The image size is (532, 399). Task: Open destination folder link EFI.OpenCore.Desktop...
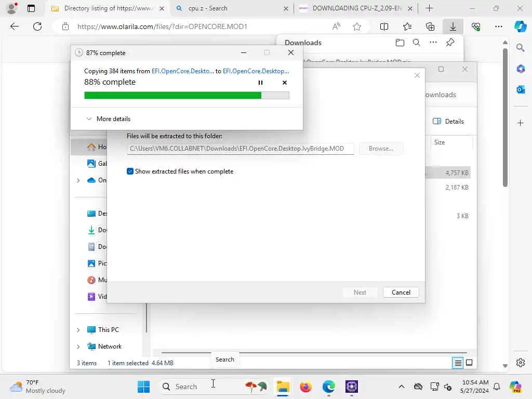tap(256, 71)
